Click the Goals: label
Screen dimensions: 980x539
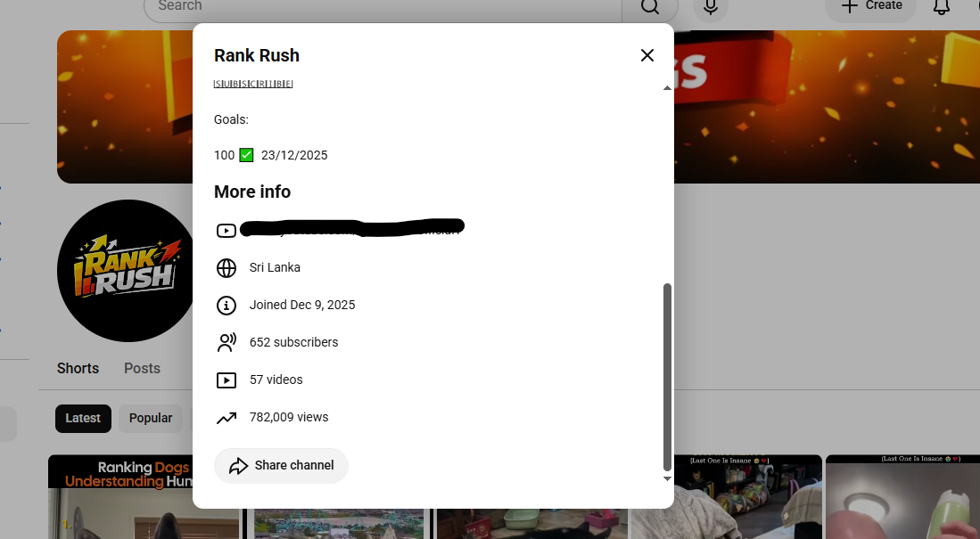pyautogui.click(x=231, y=119)
